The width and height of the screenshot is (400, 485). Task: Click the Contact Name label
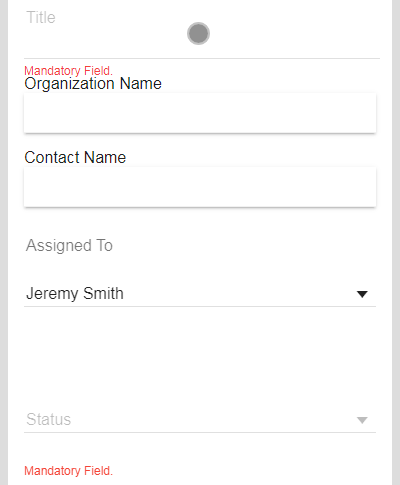click(x=75, y=157)
